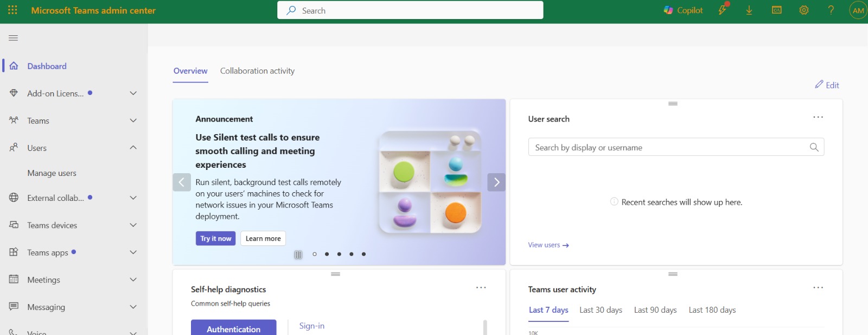Click the drag handle of User search card
868x335 pixels.
tap(673, 104)
